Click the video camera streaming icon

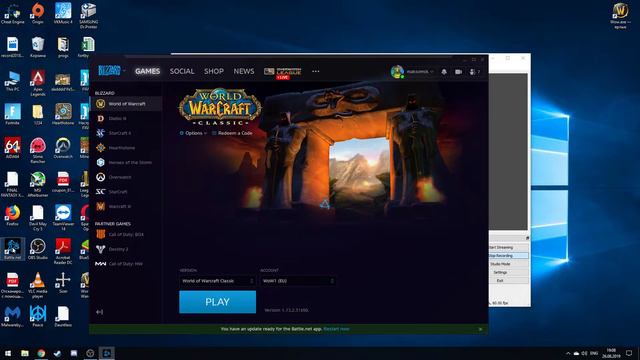click(458, 72)
